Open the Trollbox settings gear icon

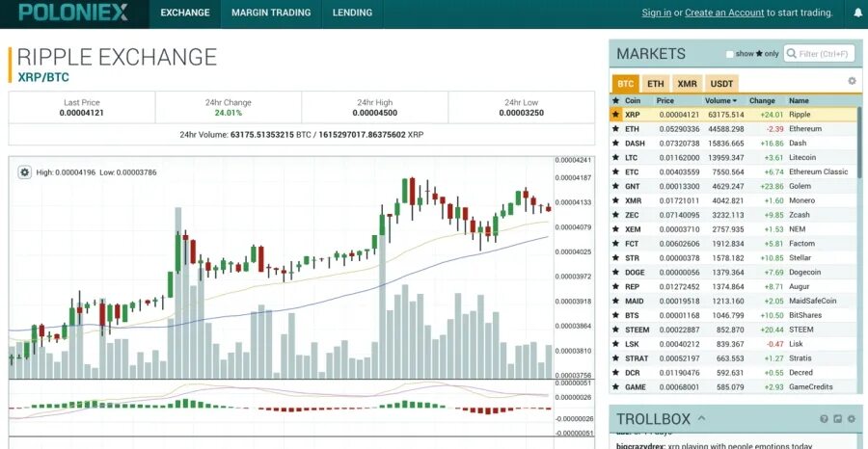(x=852, y=419)
